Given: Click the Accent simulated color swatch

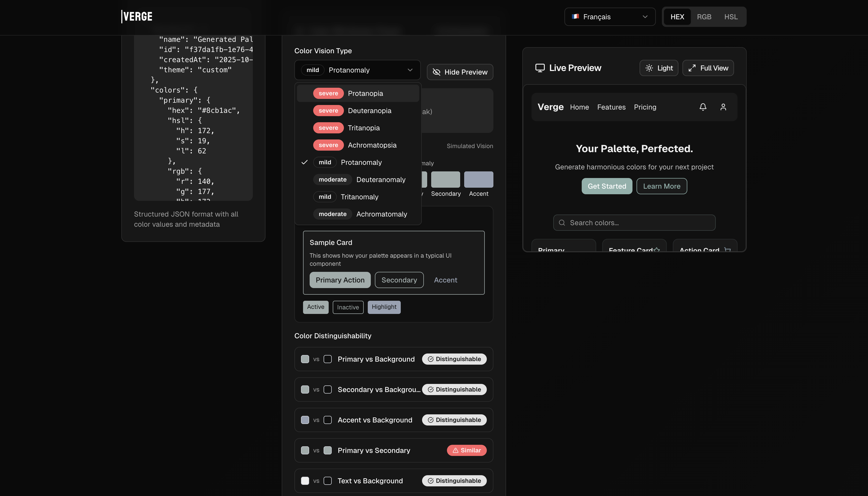Looking at the screenshot, I should [x=478, y=180].
